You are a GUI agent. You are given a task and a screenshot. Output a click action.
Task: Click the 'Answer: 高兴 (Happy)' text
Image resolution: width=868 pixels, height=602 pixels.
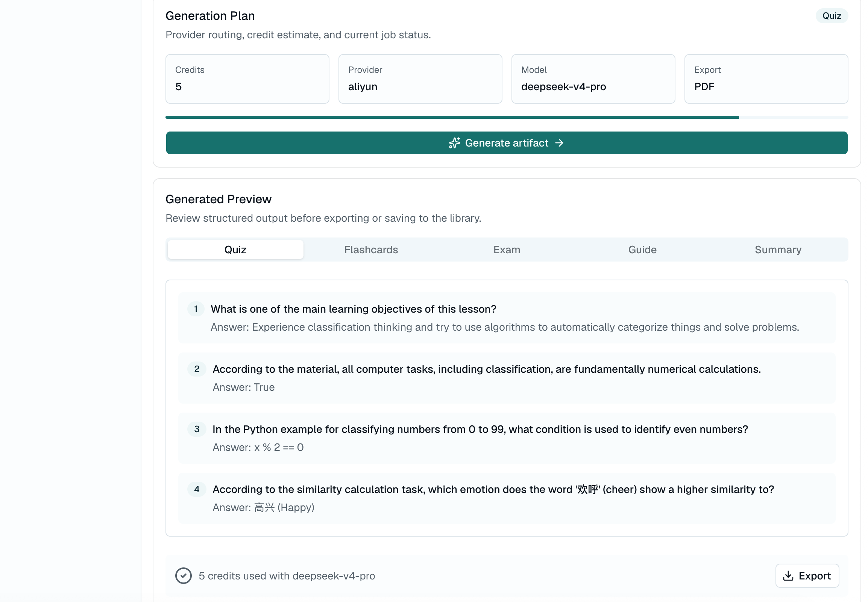pos(263,507)
